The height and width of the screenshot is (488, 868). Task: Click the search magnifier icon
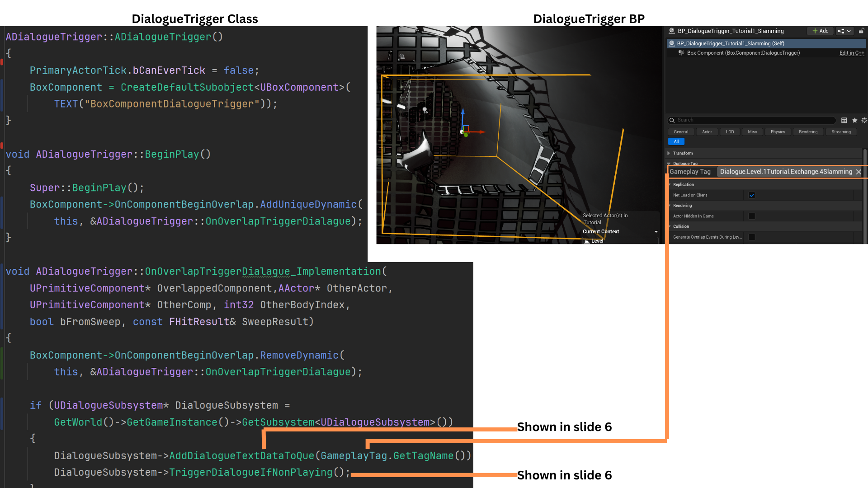672,120
